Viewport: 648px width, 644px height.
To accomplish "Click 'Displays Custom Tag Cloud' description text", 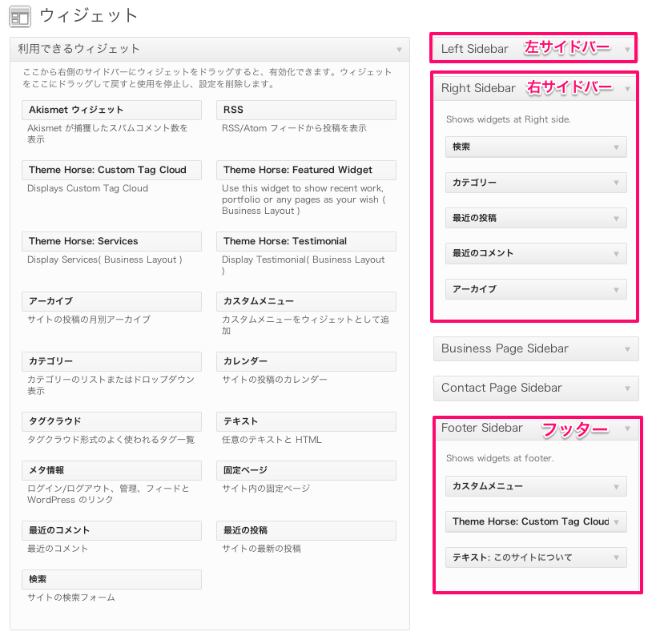I will click(x=87, y=188).
